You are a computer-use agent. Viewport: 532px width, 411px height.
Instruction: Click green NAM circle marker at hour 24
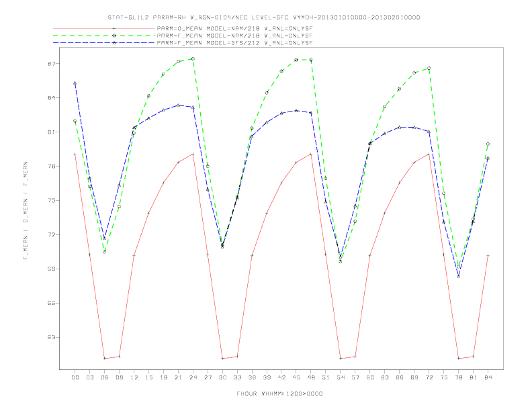(193, 59)
